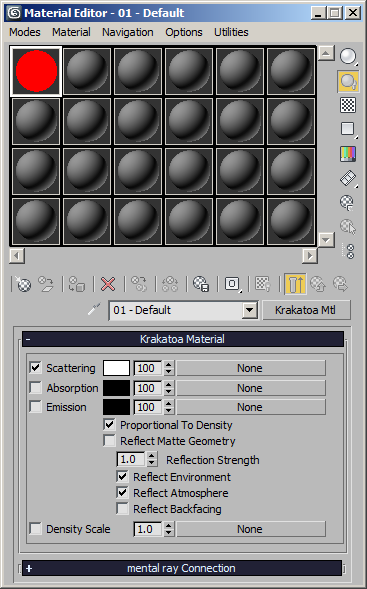This screenshot has width=367, height=589.
Task: Open the black Absorption color swatch
Action: [x=116, y=388]
